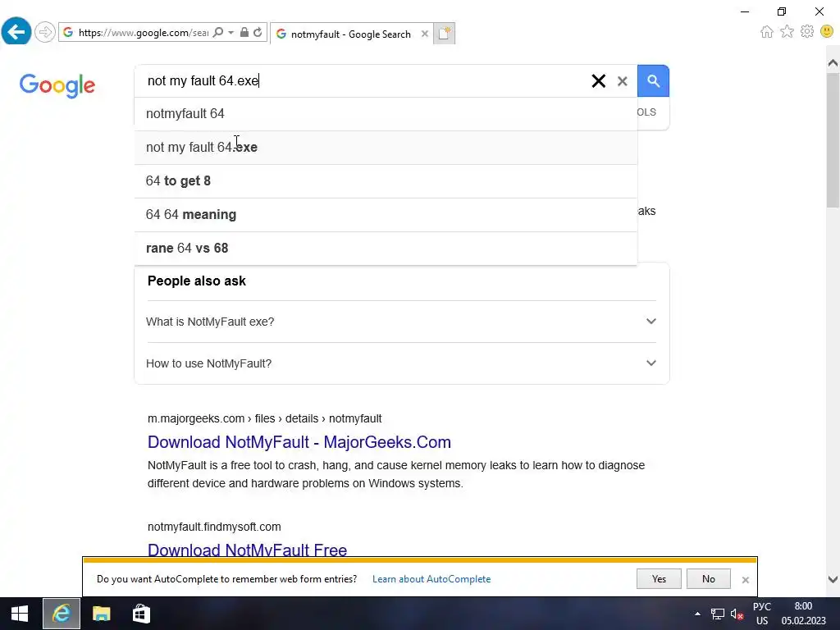Screen dimensions: 840x630
Task: Open "Download NotMyFault Free" result
Action: coord(247,550)
